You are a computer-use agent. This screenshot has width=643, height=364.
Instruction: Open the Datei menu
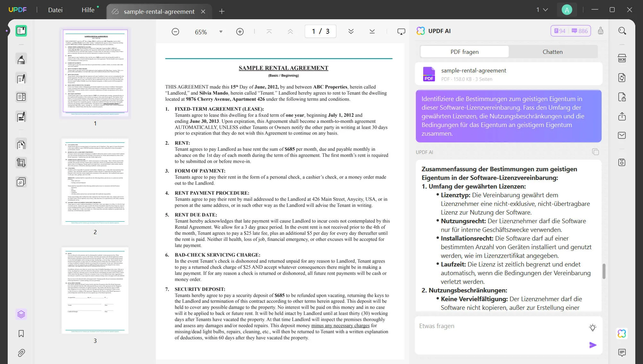(55, 10)
